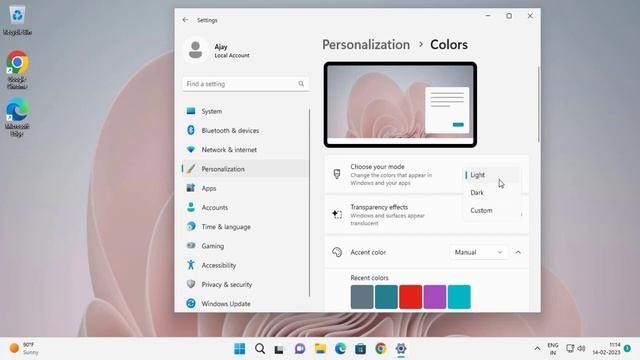
Task: Choose Dark mode from the dropdown list
Action: pyautogui.click(x=491, y=192)
